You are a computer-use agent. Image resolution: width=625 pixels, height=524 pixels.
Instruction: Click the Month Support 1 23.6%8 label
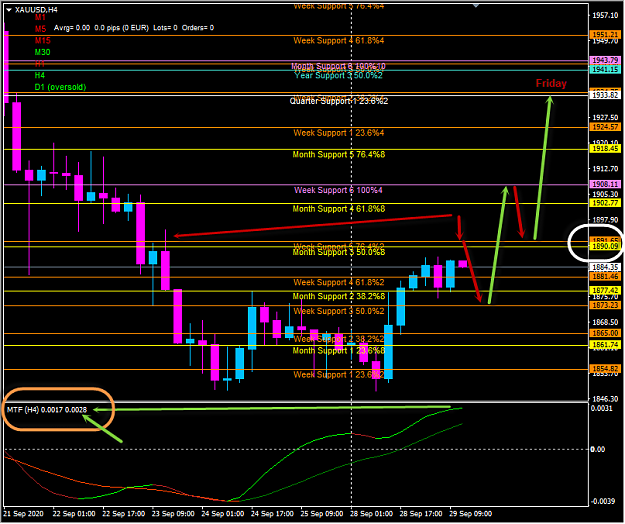(339, 351)
